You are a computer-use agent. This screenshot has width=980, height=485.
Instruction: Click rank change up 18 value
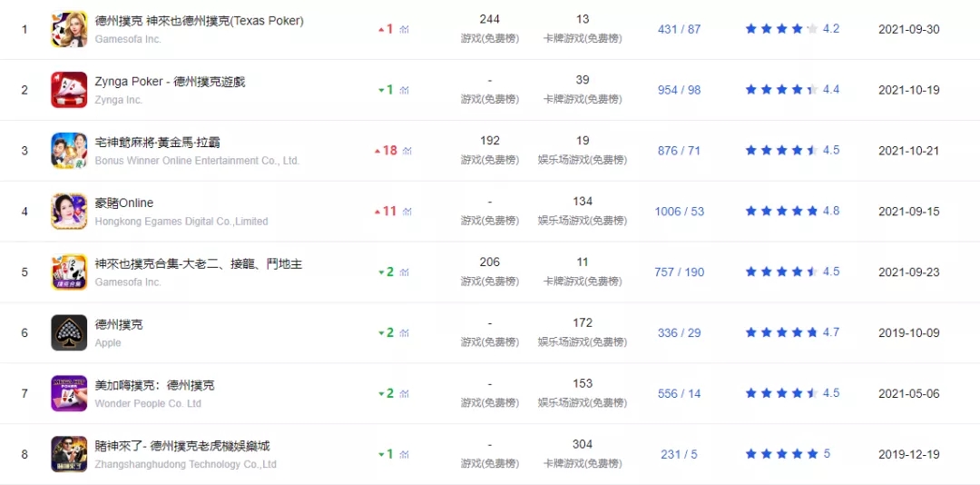[386, 150]
